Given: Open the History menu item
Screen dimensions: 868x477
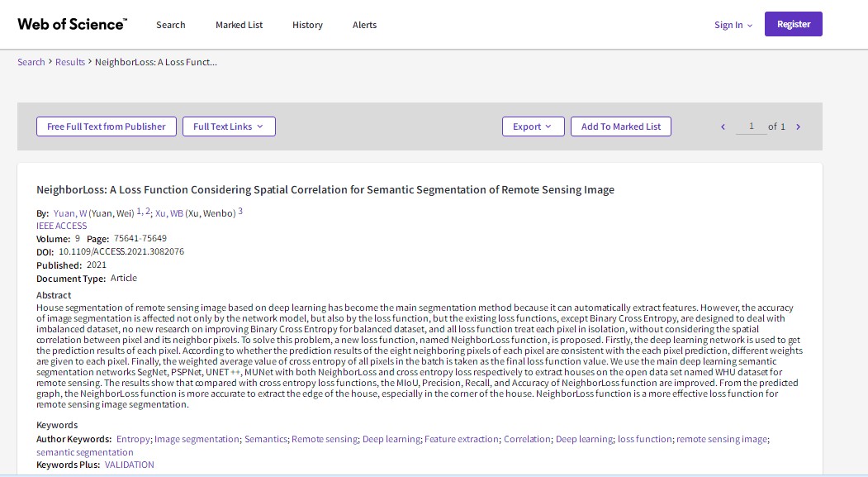Looking at the screenshot, I should pyautogui.click(x=307, y=25).
